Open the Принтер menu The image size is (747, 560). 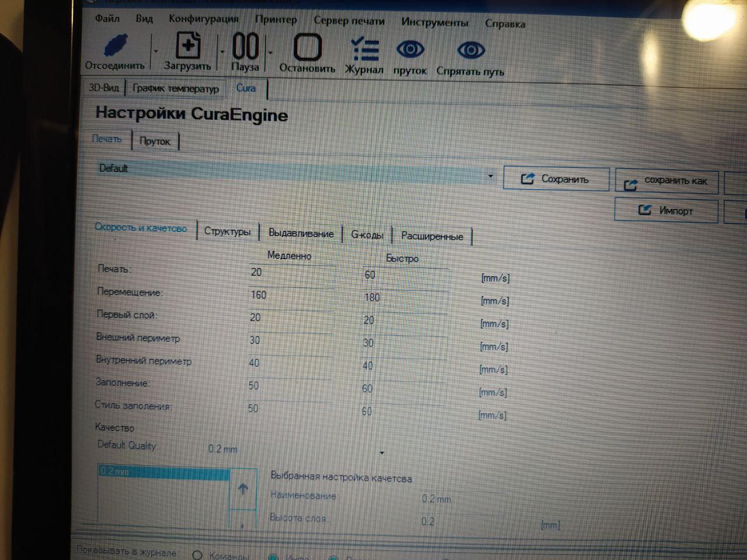click(275, 19)
